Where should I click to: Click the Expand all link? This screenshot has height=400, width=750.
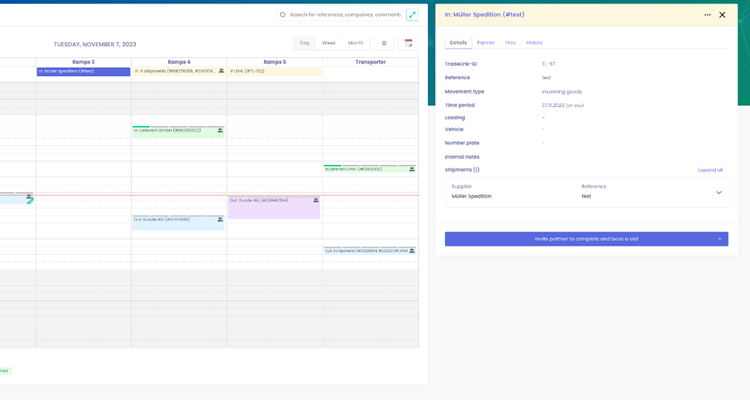pos(710,170)
